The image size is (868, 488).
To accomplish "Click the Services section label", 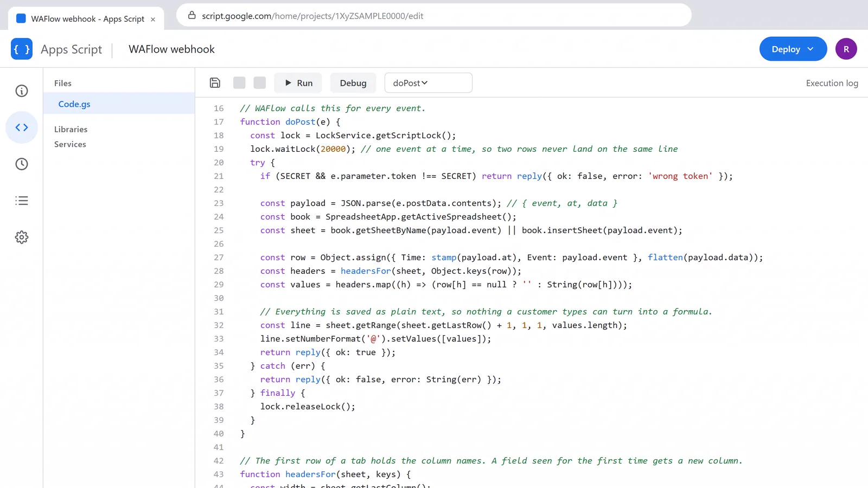I will 70,144.
